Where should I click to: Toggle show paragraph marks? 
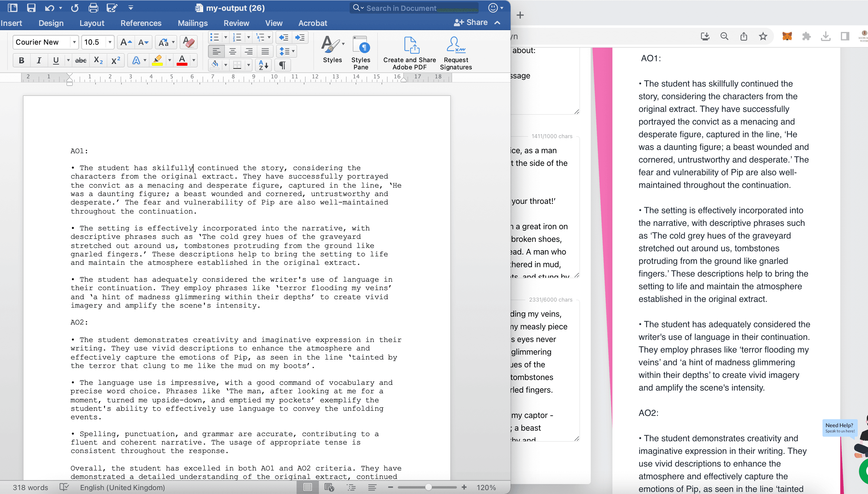pos(282,65)
